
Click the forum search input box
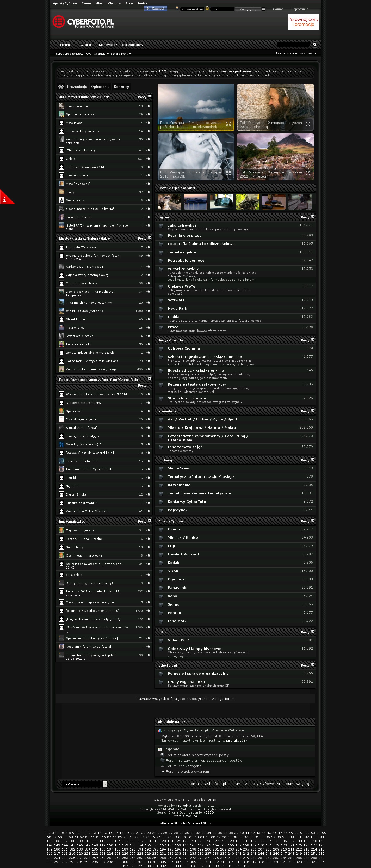tap(293, 45)
